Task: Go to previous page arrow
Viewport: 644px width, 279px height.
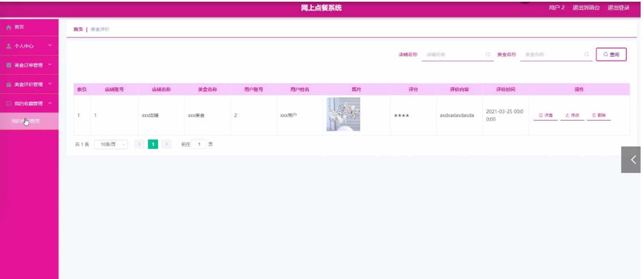Action: (140, 144)
